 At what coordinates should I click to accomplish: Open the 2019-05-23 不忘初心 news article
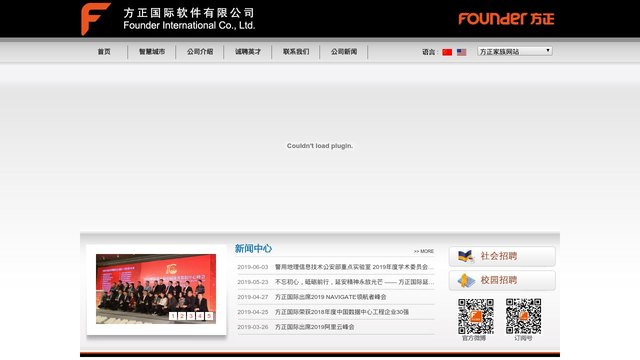point(354,282)
